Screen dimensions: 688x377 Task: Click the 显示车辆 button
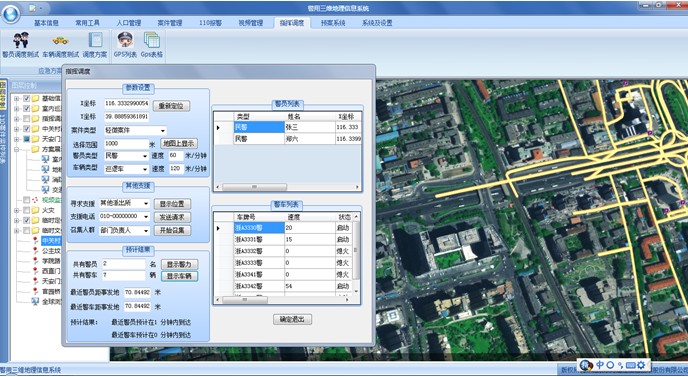click(x=179, y=276)
